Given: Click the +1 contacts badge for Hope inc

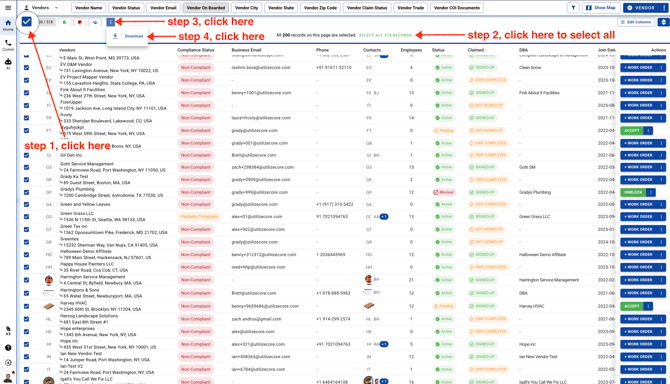Looking at the screenshot, I should tap(384, 344).
